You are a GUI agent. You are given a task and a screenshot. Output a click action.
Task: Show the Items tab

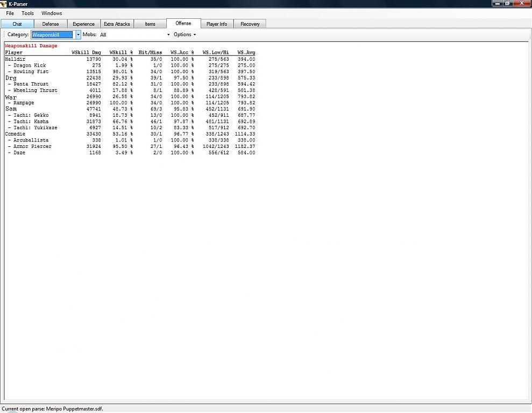point(150,24)
